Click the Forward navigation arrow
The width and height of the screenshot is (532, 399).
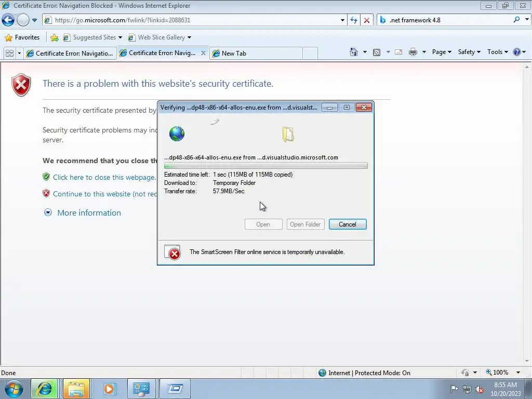pos(23,20)
